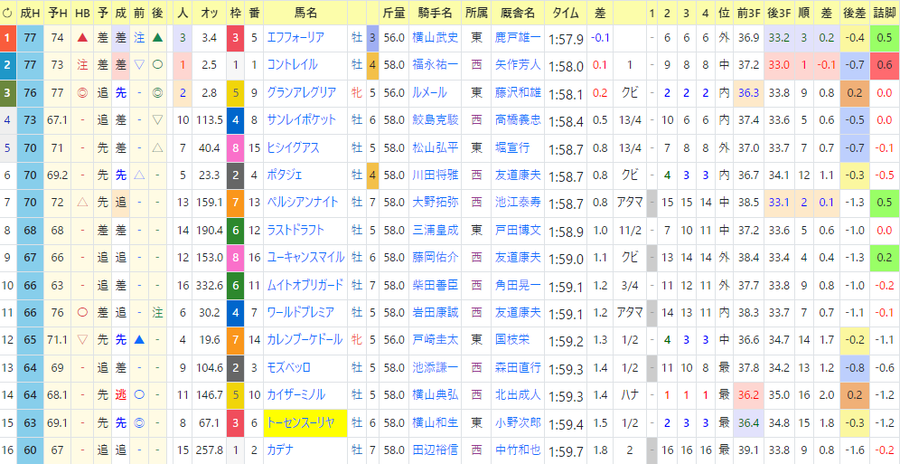Open horse カイザーミノル
Screen dimensions: 900x464
click(296, 396)
